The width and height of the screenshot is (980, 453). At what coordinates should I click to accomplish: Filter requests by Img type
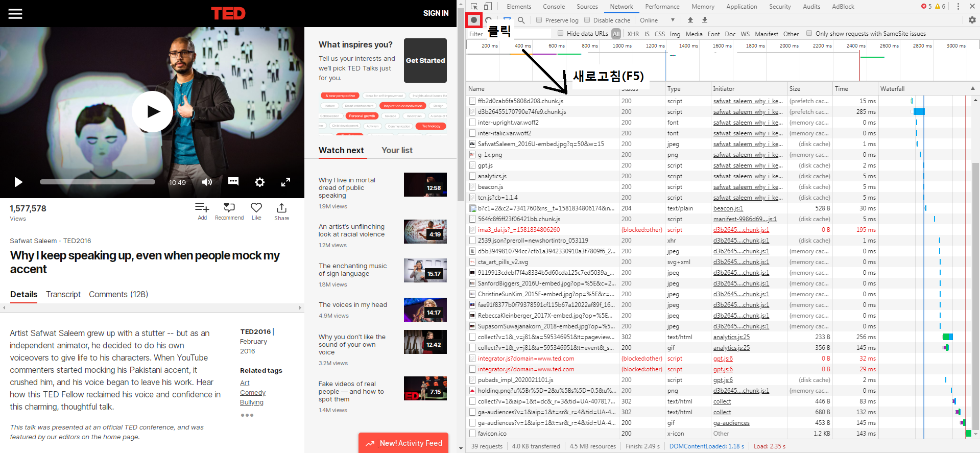coord(675,34)
